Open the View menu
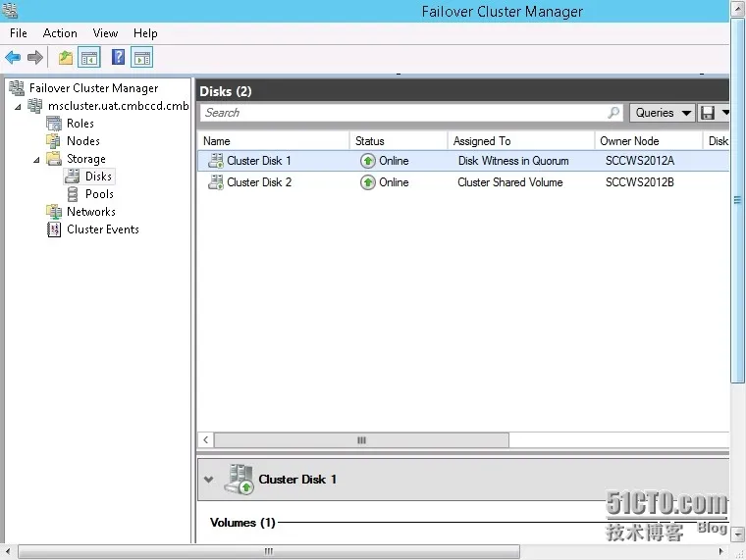This screenshot has width=746, height=560. [105, 33]
